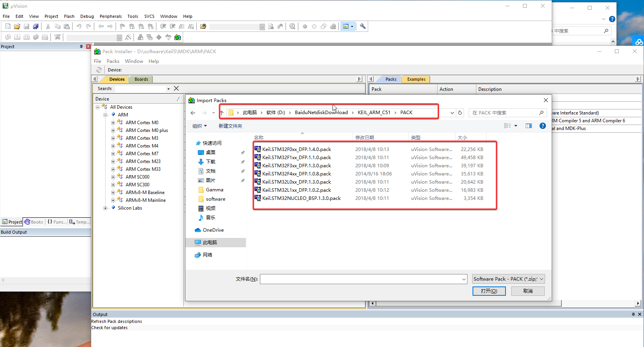Click the Undo arrow in µVision toolbar
Image resolution: width=644 pixels, height=347 pixels.
(79, 26)
